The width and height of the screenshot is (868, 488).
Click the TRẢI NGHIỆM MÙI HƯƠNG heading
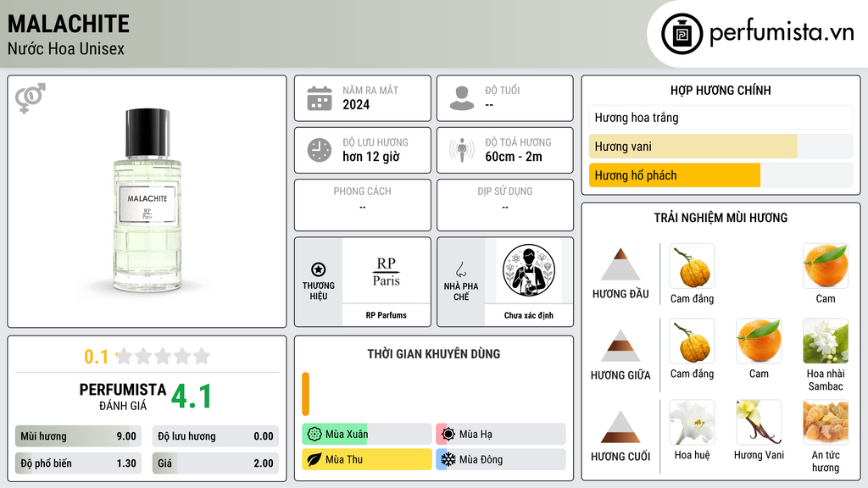pyautogui.click(x=721, y=218)
